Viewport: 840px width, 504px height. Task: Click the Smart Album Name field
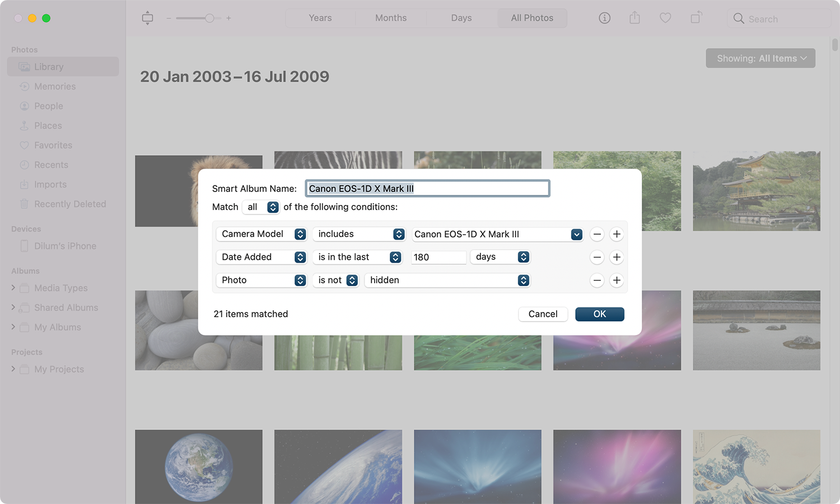[x=427, y=189]
